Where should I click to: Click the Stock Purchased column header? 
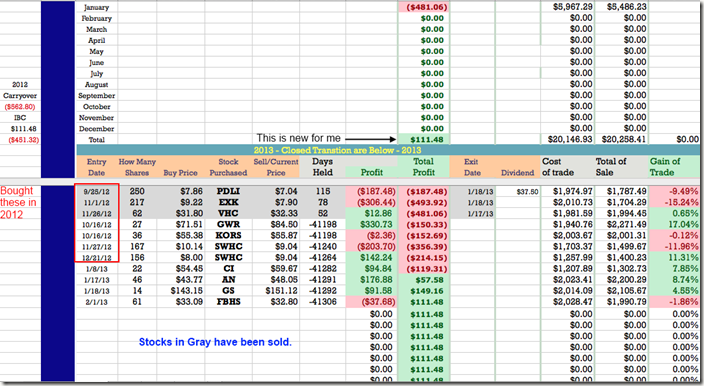pyautogui.click(x=228, y=167)
